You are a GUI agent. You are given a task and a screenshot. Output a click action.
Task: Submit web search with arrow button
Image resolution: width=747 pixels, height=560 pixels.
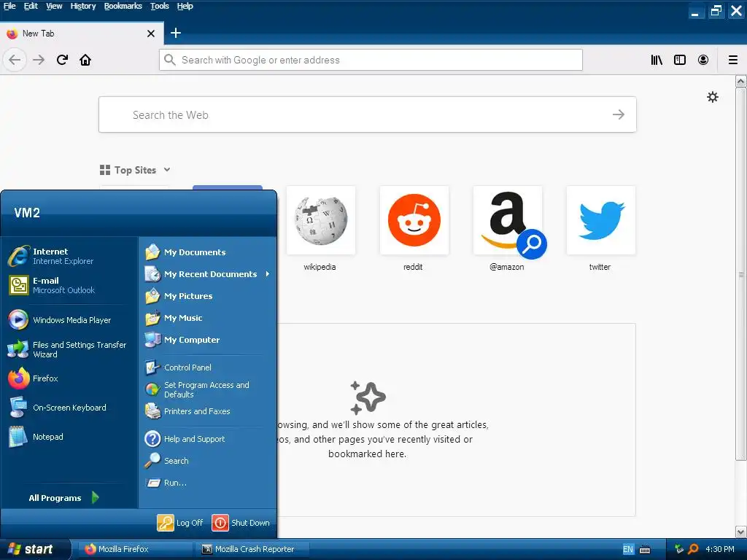pyautogui.click(x=619, y=114)
